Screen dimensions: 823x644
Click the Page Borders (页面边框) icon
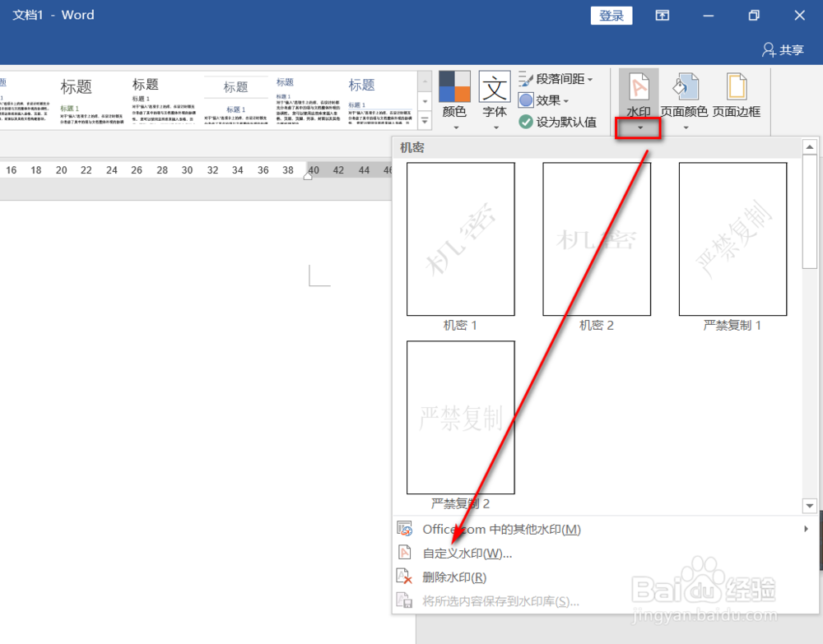coord(737,87)
